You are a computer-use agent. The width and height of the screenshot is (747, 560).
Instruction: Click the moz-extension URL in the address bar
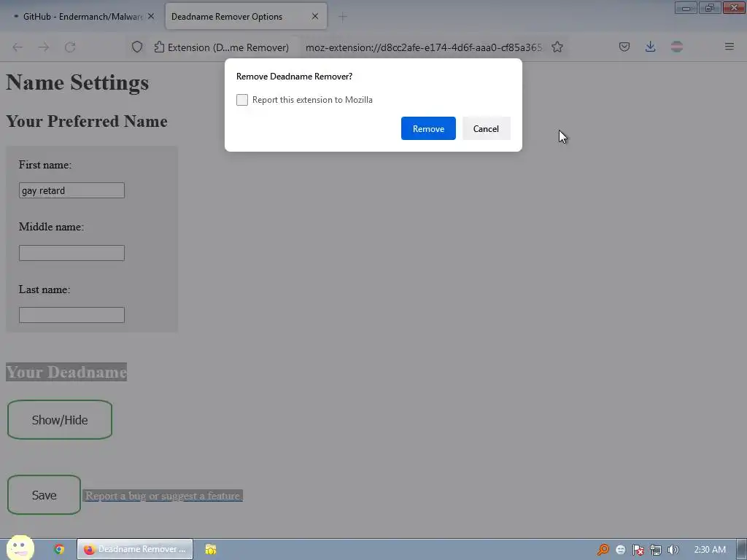point(424,47)
